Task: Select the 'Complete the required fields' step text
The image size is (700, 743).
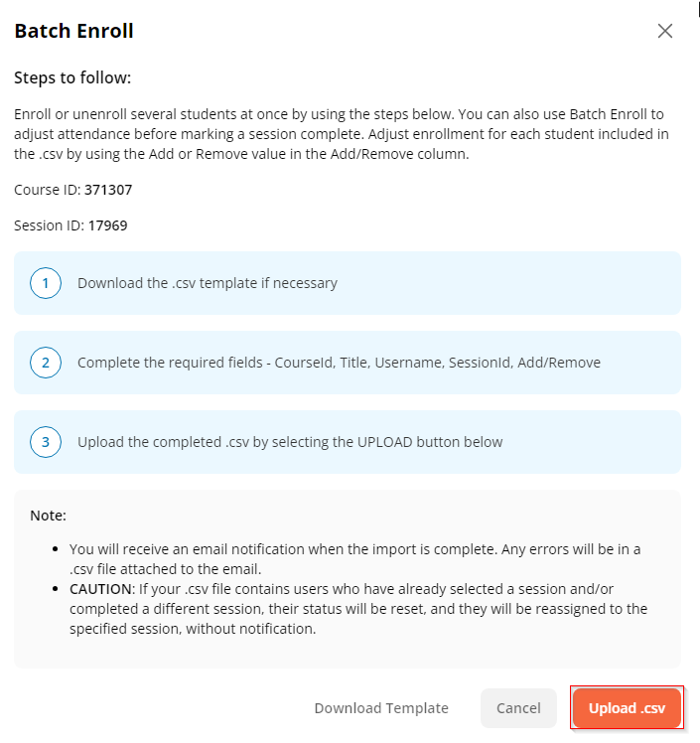Action: [339, 363]
